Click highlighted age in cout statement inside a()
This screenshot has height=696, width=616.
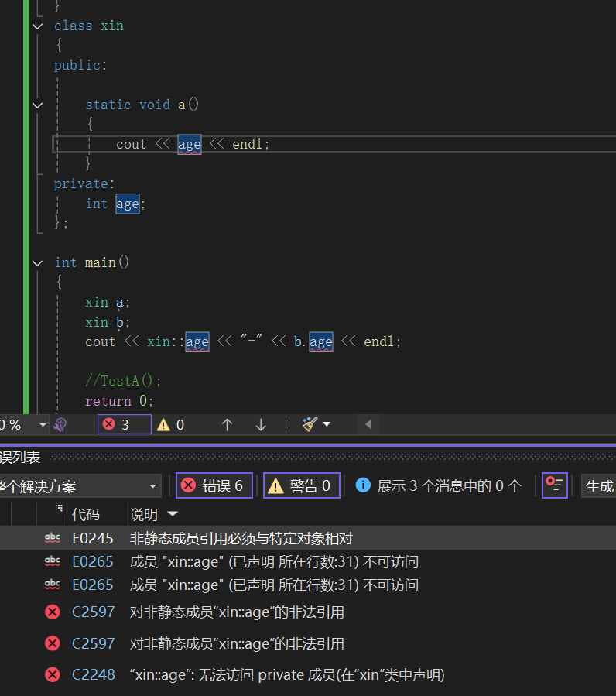tap(190, 144)
